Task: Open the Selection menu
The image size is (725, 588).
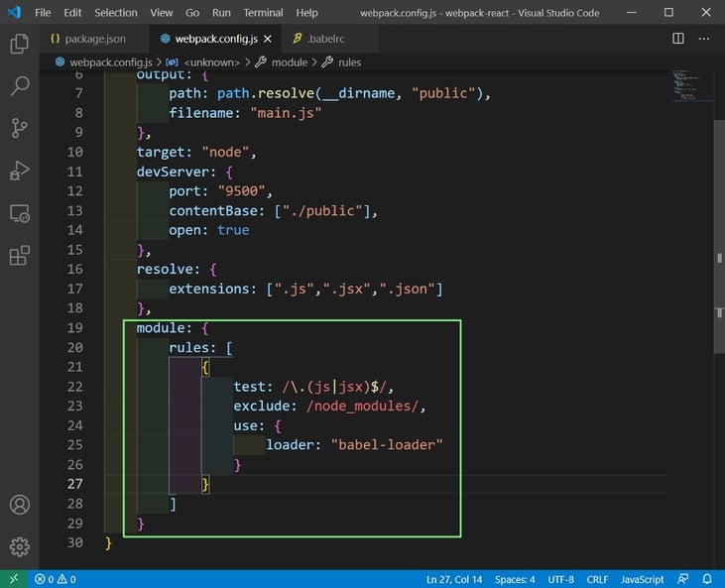Action: coord(116,13)
